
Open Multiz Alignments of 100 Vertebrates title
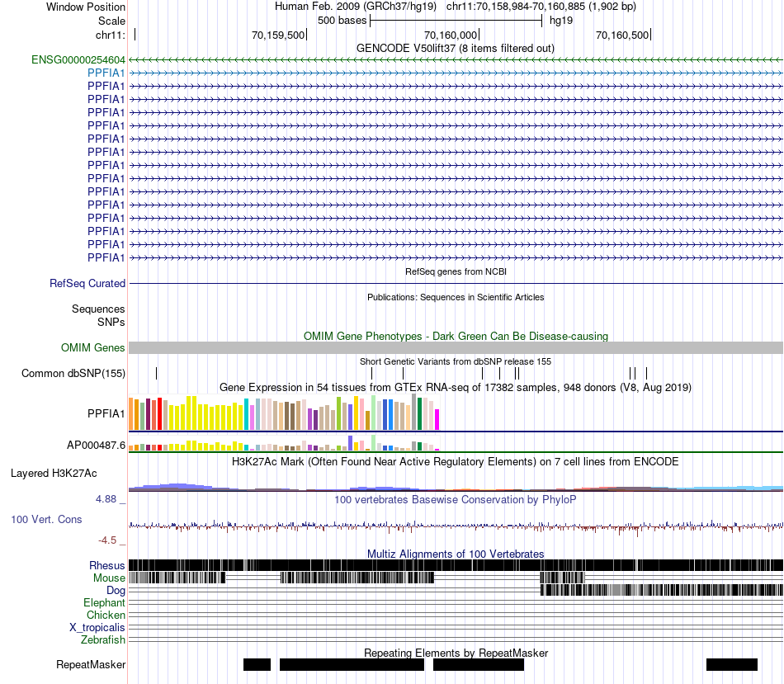coord(456,554)
